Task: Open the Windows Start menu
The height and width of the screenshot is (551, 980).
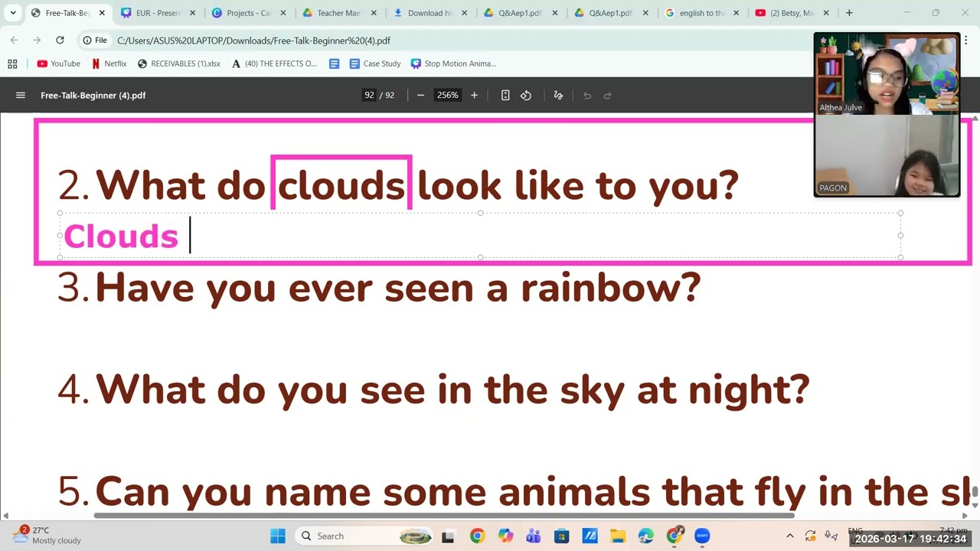Action: pyautogui.click(x=278, y=536)
